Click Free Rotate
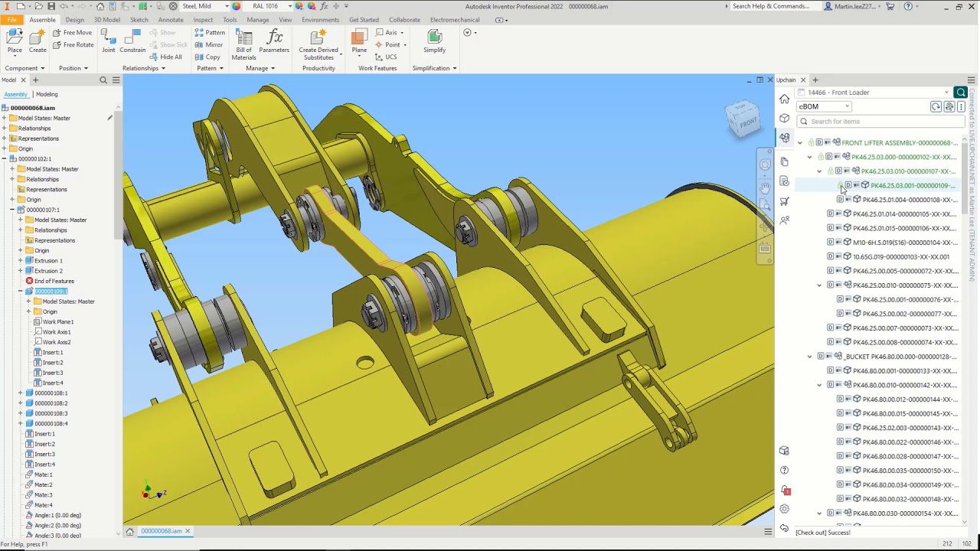Viewport: 980px width, 551px height. tap(73, 45)
